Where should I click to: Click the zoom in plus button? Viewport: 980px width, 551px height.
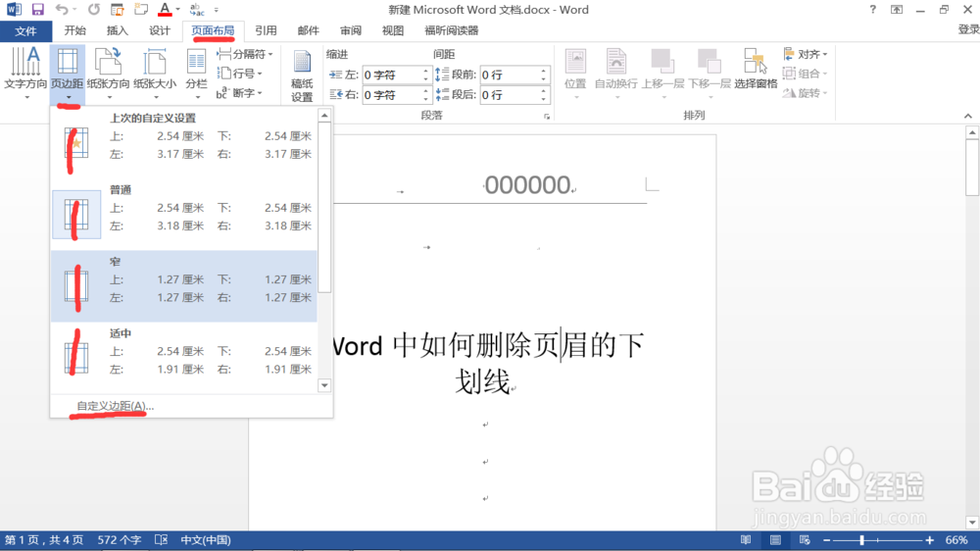(929, 540)
